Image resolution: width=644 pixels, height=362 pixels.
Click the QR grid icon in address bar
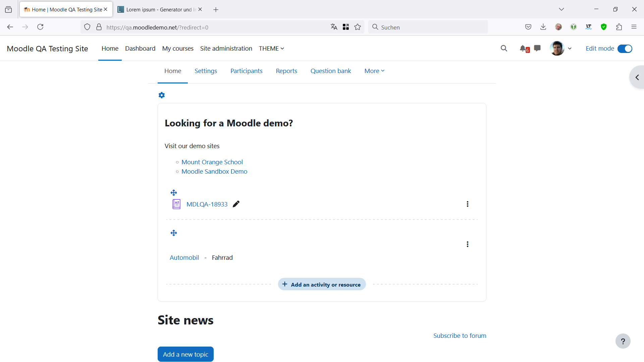point(346,27)
